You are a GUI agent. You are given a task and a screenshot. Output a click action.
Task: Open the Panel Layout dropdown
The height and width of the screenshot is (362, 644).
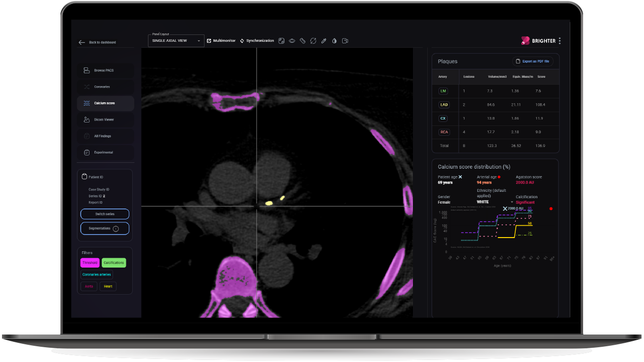tap(176, 41)
